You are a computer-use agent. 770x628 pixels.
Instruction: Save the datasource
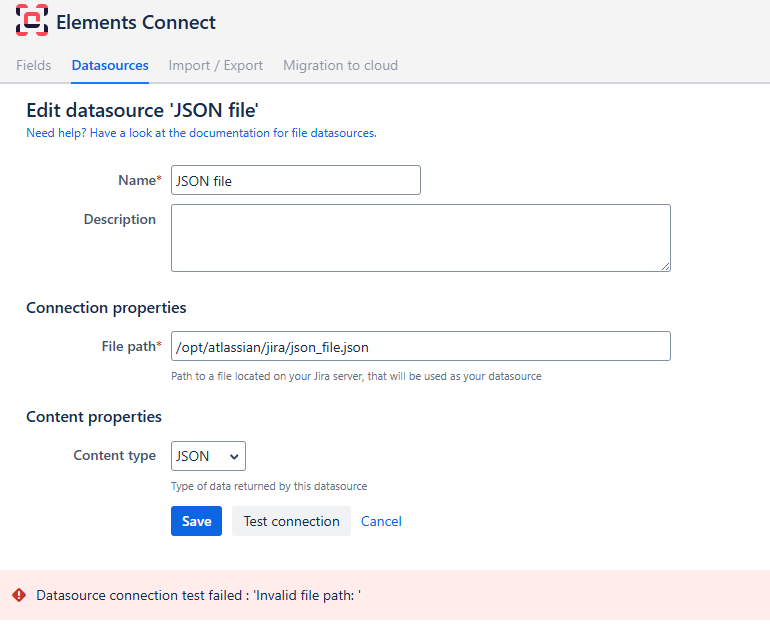pyautogui.click(x=196, y=521)
